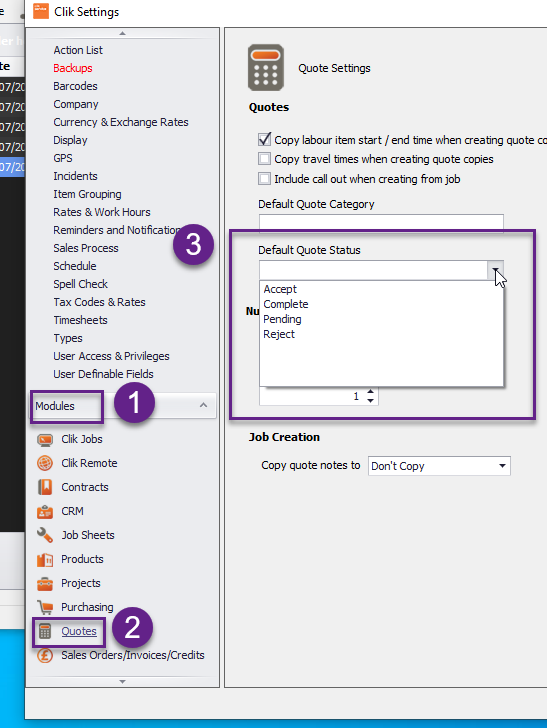Open User Access & Privileges settings

pyautogui.click(x=111, y=356)
